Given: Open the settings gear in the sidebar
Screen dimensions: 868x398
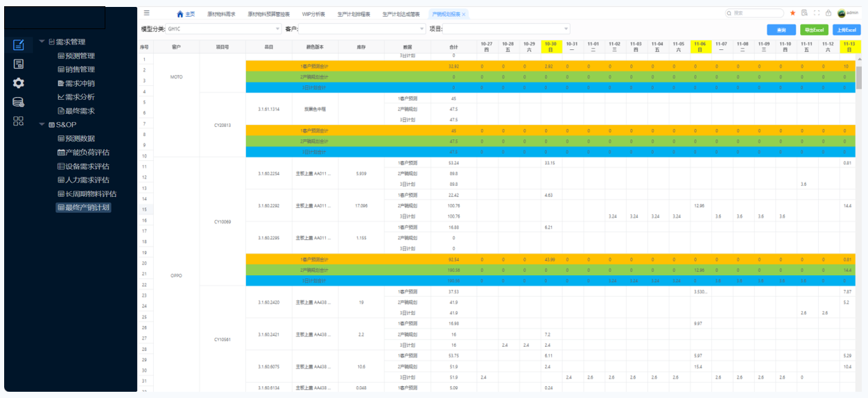Looking at the screenshot, I should click(x=19, y=83).
